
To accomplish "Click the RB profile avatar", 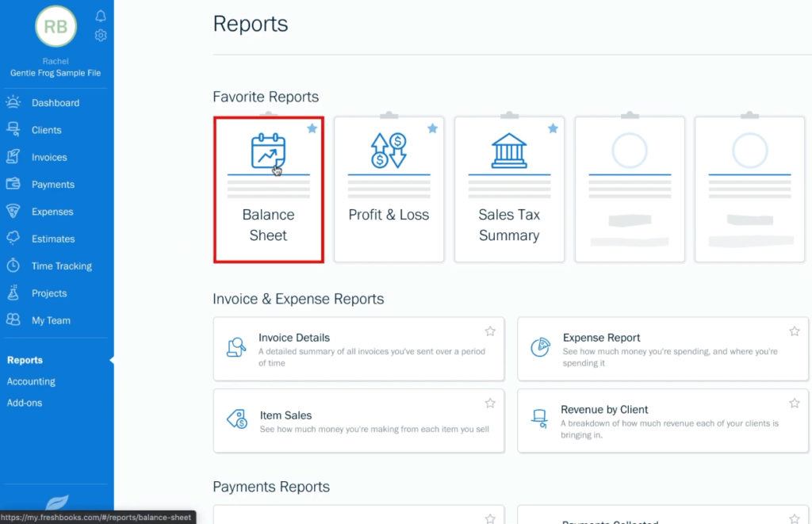I will pyautogui.click(x=56, y=26).
